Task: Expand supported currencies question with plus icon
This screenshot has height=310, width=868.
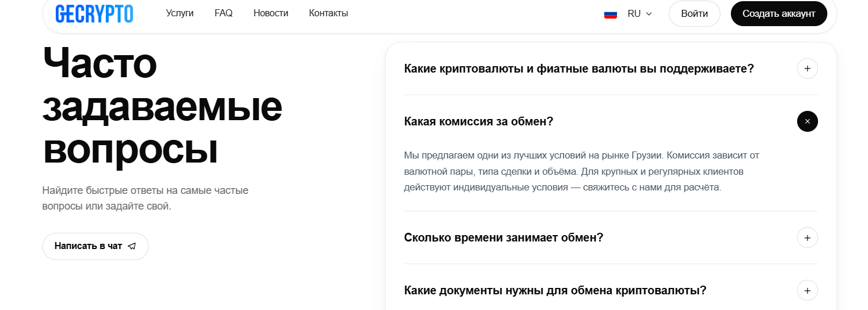Action: [808, 69]
